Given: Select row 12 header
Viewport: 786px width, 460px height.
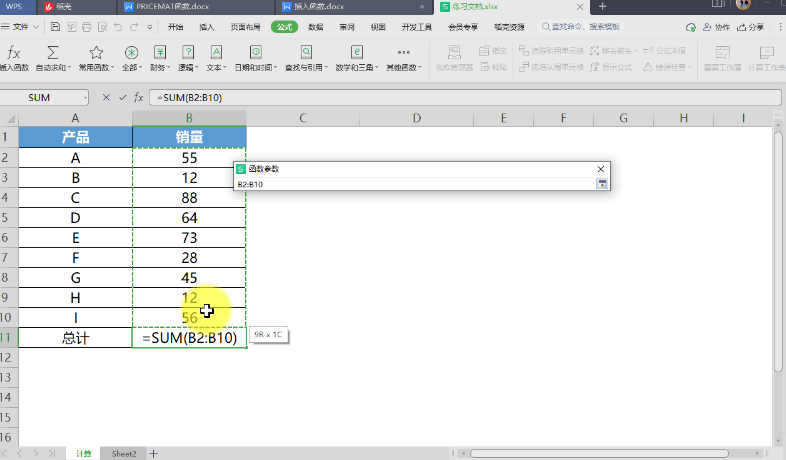Looking at the screenshot, I should (7, 358).
